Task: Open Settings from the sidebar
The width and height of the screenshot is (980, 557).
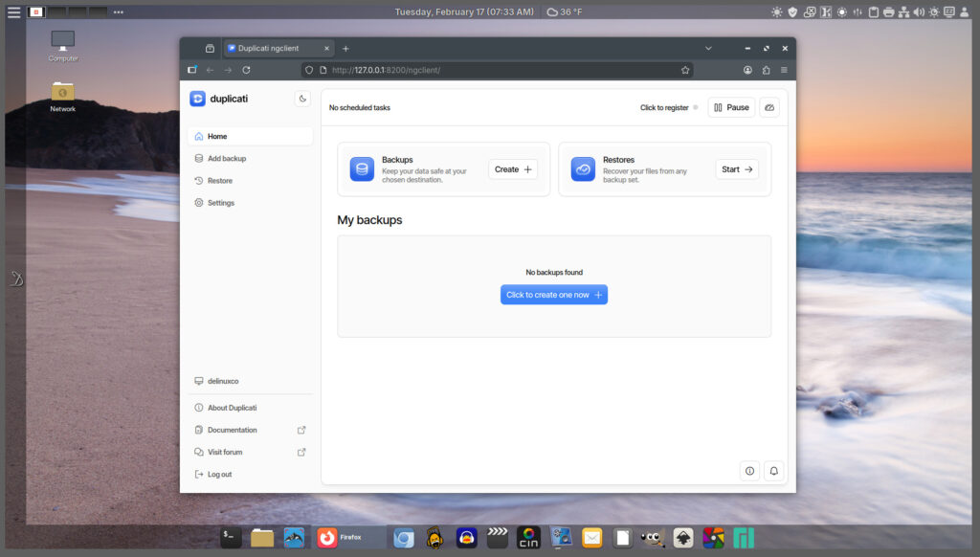Action: (220, 203)
